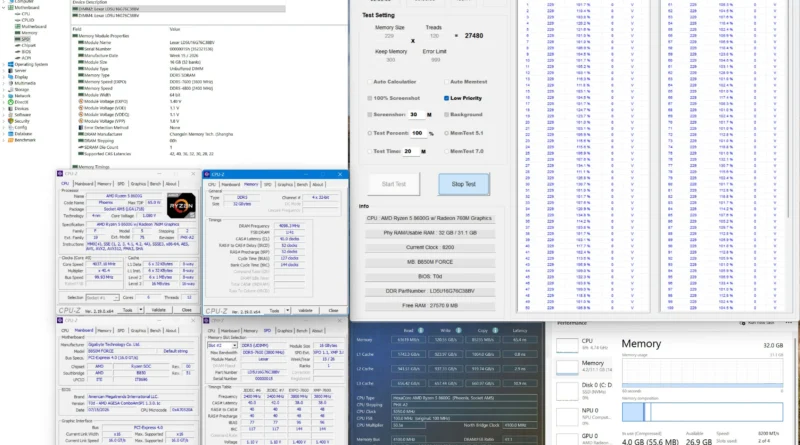Click the CPUID item icon in AIDA64 tree
Viewport: 800px width, 445px height.
tap(18, 20)
